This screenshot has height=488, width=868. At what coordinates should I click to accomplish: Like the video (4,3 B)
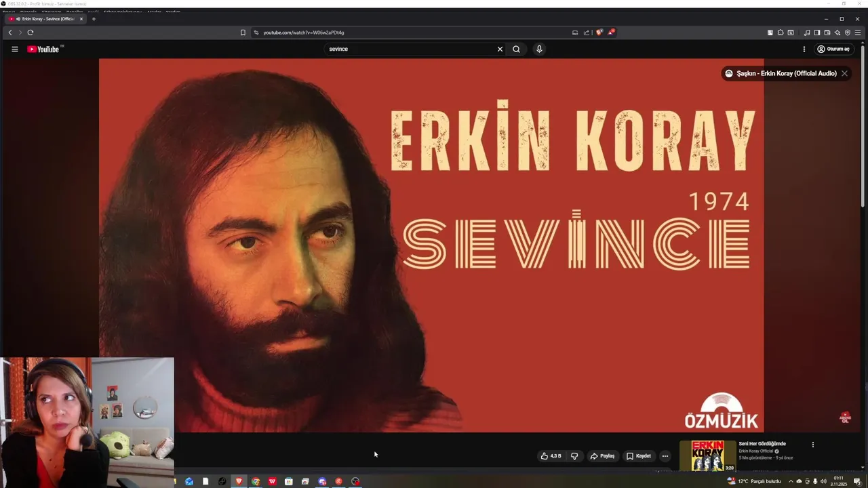551,456
